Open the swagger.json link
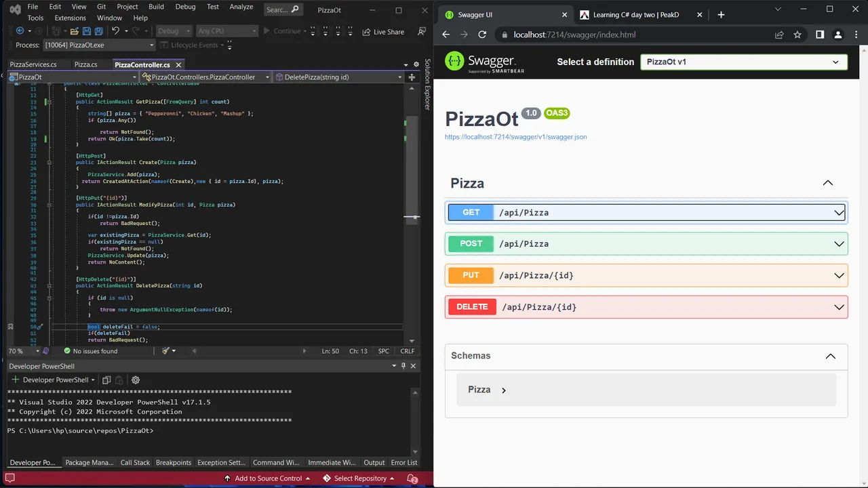 pyautogui.click(x=515, y=137)
